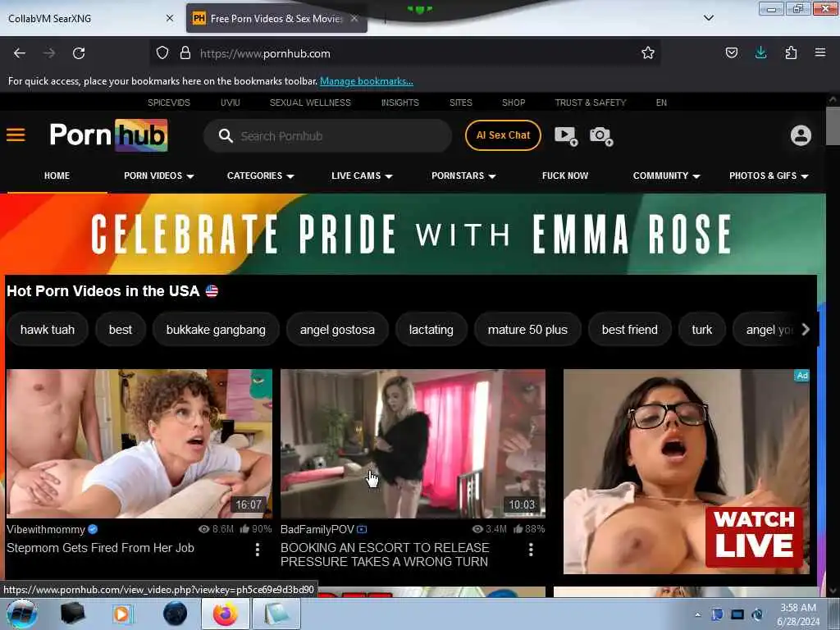Bookmark this page with the star icon
This screenshot has width=840, height=630.
click(648, 52)
